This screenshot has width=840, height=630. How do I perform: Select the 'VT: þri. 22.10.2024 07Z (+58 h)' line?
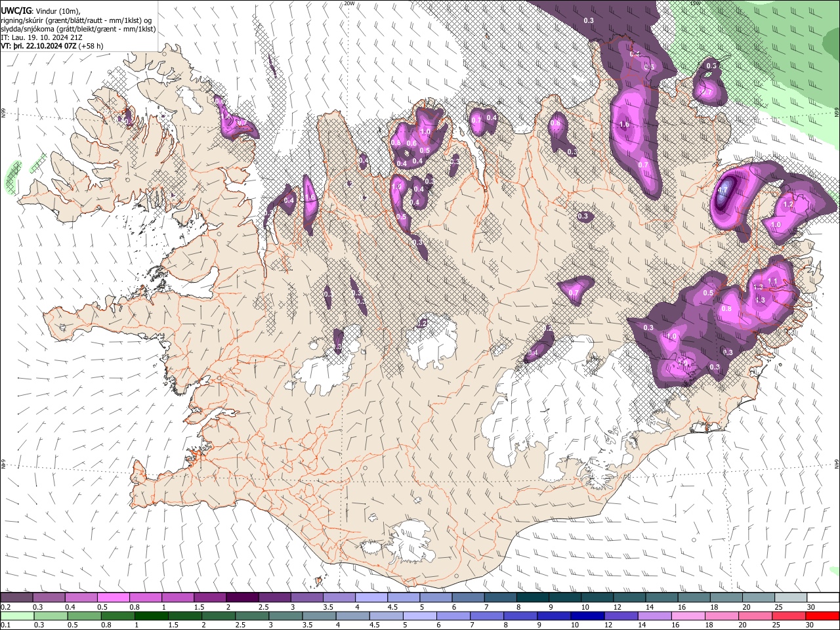coord(52,46)
